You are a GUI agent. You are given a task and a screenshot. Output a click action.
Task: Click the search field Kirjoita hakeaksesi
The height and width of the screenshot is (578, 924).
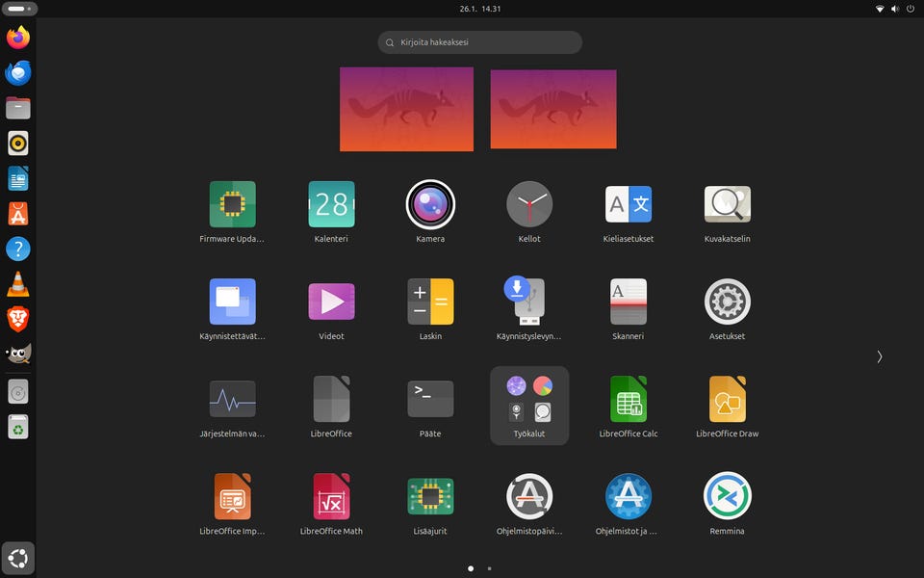tap(479, 42)
